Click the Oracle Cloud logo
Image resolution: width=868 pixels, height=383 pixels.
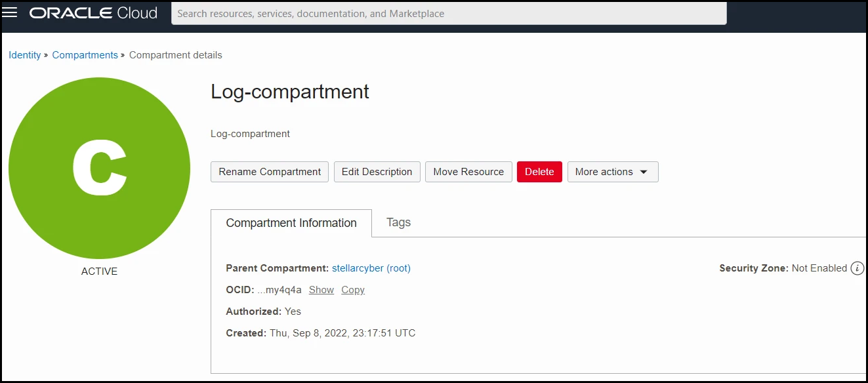(x=93, y=13)
